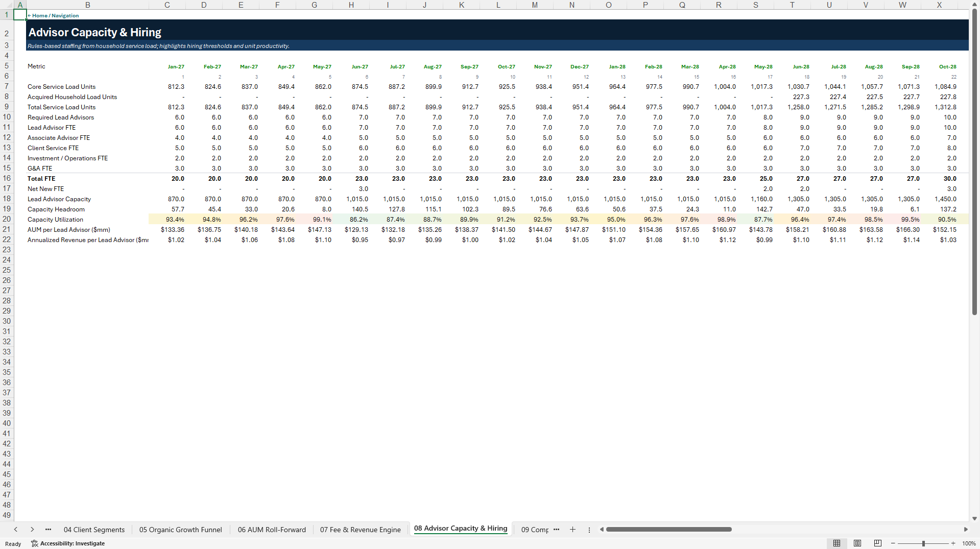
Task: Add a new sheet with the plus button
Action: 572,530
